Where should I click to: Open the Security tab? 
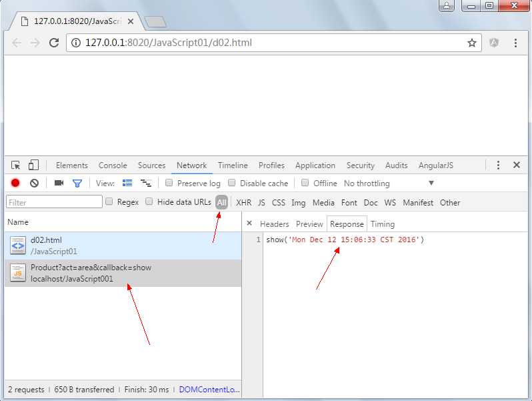tap(360, 165)
